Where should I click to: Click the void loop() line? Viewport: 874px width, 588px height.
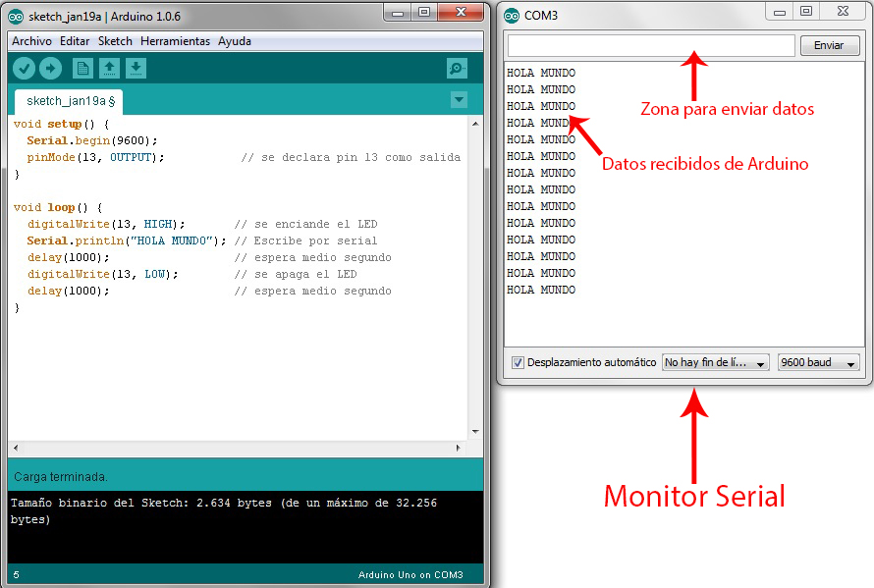coord(58,207)
